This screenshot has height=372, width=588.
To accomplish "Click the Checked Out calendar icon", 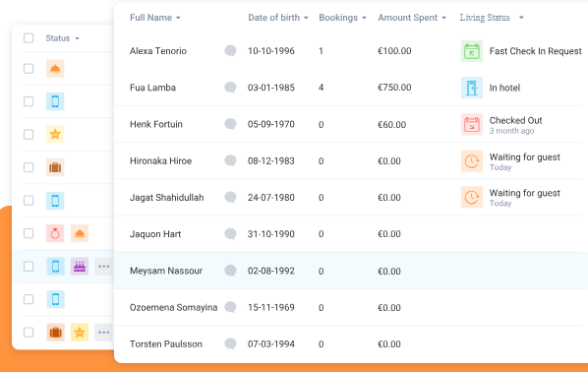I will tap(471, 124).
